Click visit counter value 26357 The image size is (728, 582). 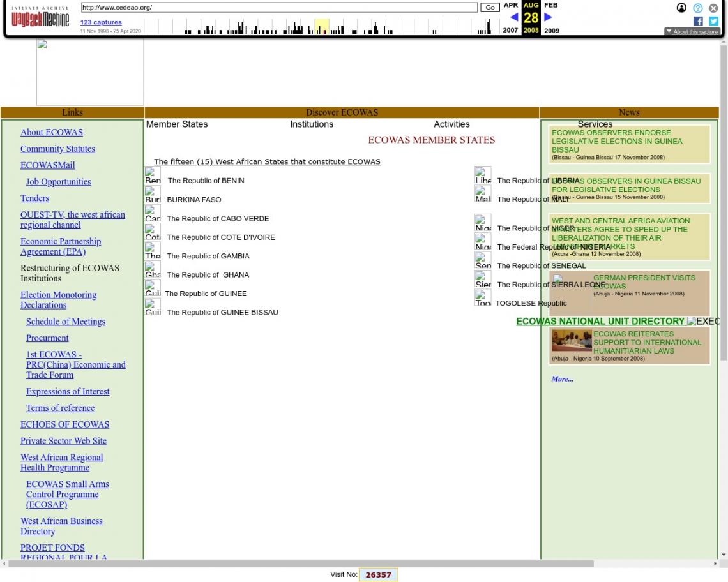coord(379,574)
